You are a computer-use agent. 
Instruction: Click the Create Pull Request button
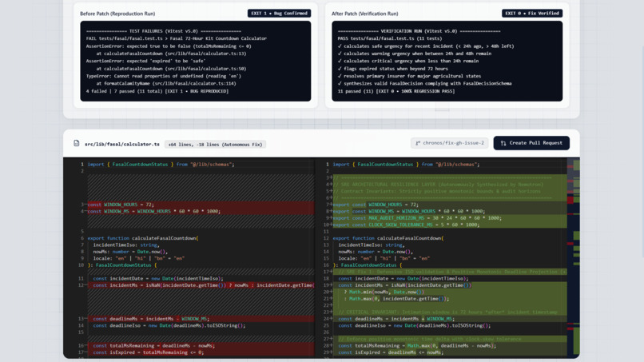click(x=531, y=143)
